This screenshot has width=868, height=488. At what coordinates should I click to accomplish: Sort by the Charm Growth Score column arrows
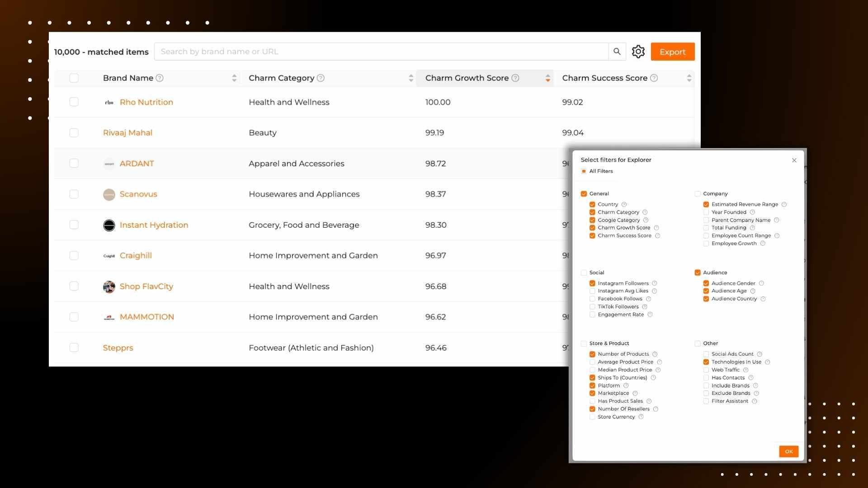(x=547, y=78)
